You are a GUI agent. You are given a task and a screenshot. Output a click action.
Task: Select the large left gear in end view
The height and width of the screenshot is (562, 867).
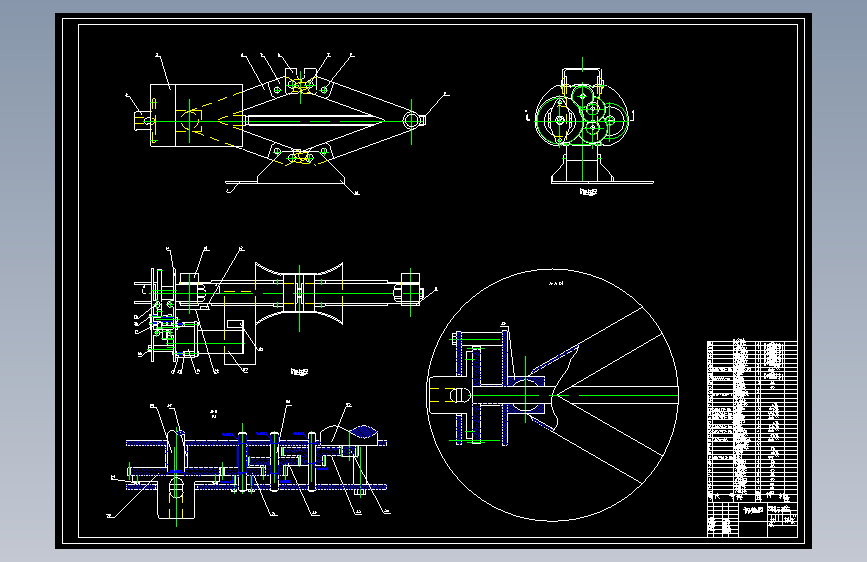point(558,120)
